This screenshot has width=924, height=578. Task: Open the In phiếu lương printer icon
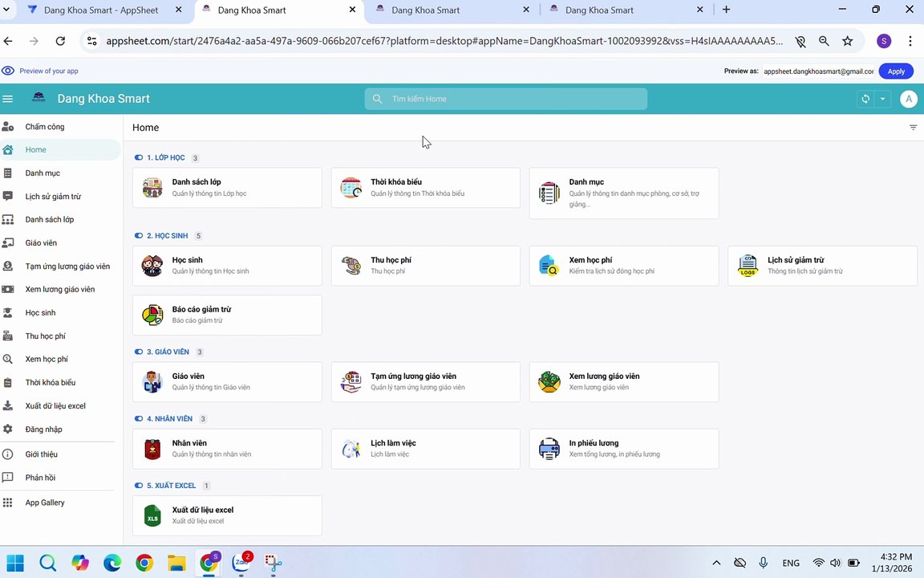tap(549, 449)
